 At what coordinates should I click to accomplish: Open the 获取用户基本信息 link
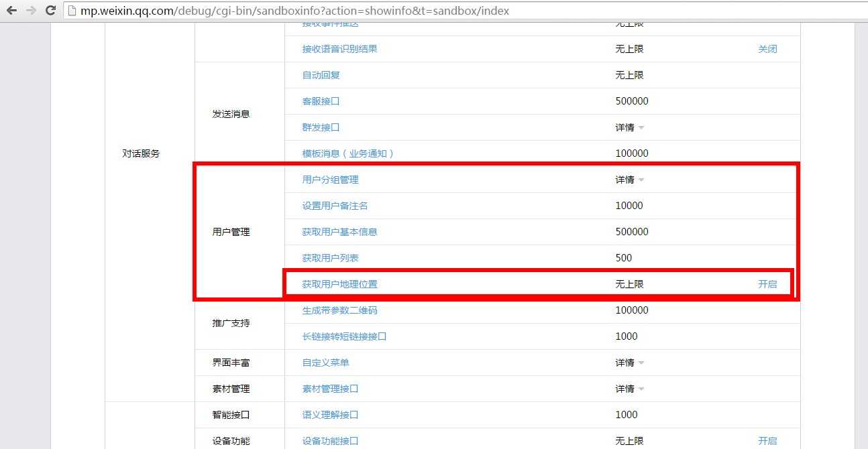coord(341,231)
